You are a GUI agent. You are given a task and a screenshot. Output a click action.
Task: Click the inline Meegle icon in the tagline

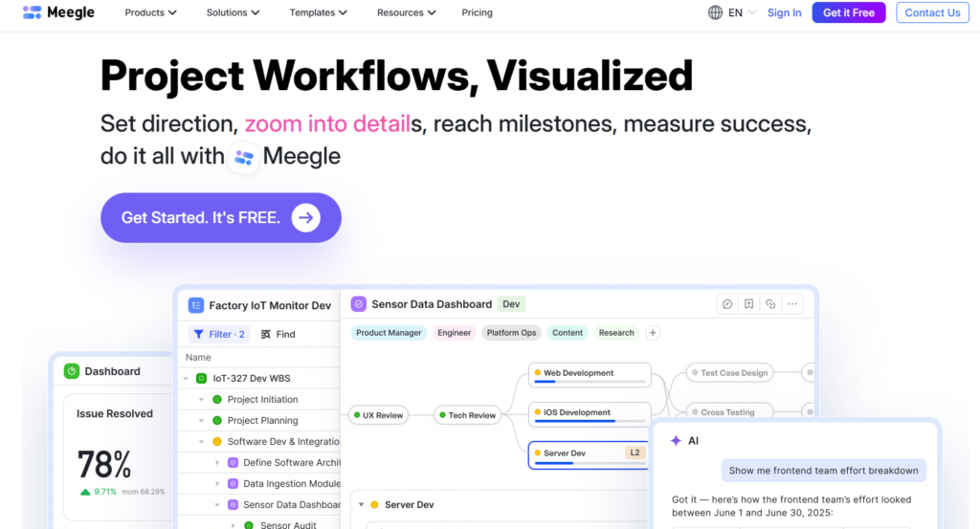point(244,157)
